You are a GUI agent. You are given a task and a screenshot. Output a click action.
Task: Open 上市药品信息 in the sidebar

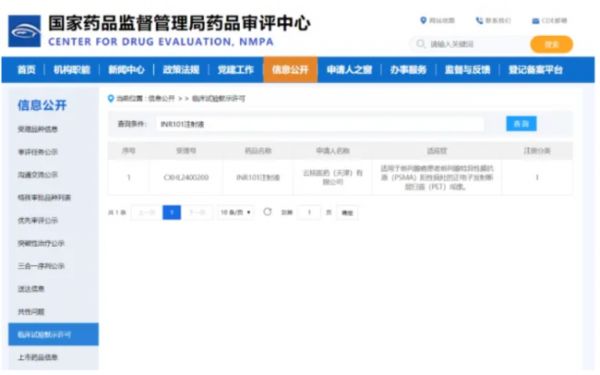click(38, 357)
